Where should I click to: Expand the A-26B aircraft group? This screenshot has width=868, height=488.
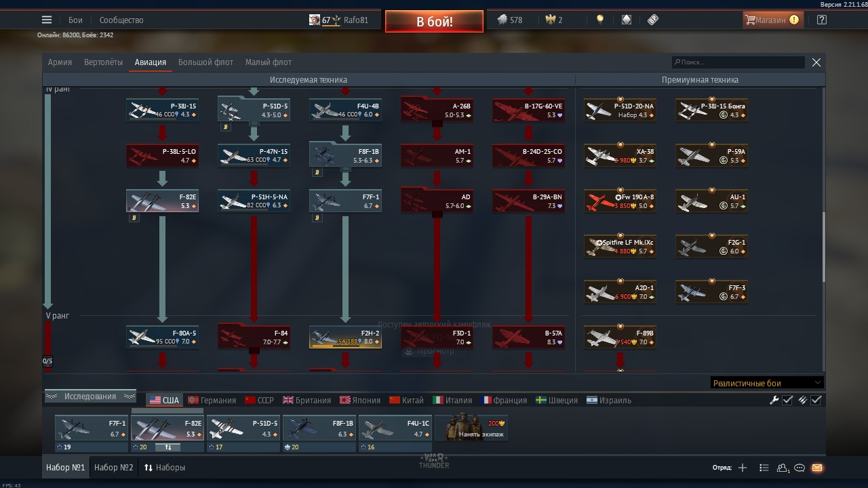tap(437, 110)
